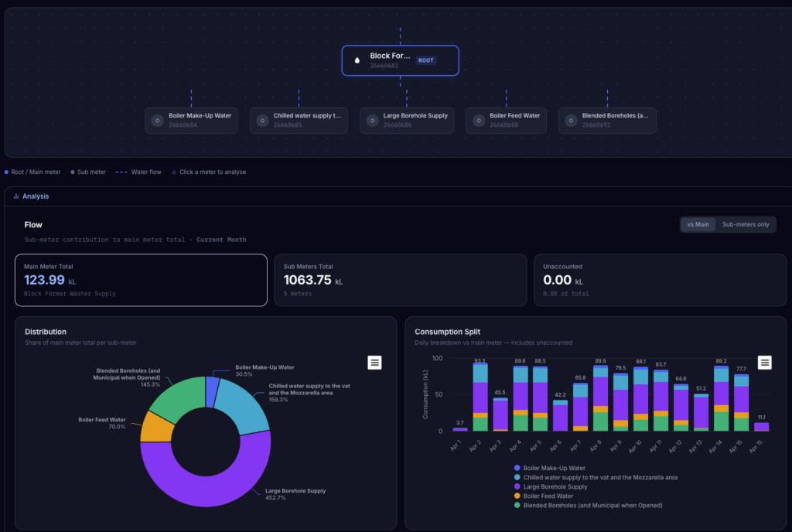Click the Large Borehole Supply 452.7% label
The width and height of the screenshot is (792, 532).
[x=295, y=494]
